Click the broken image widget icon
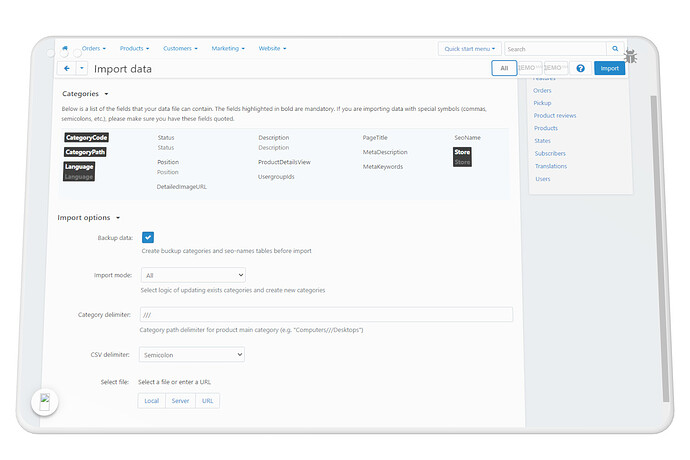The width and height of the screenshot is (690, 460). click(x=45, y=401)
